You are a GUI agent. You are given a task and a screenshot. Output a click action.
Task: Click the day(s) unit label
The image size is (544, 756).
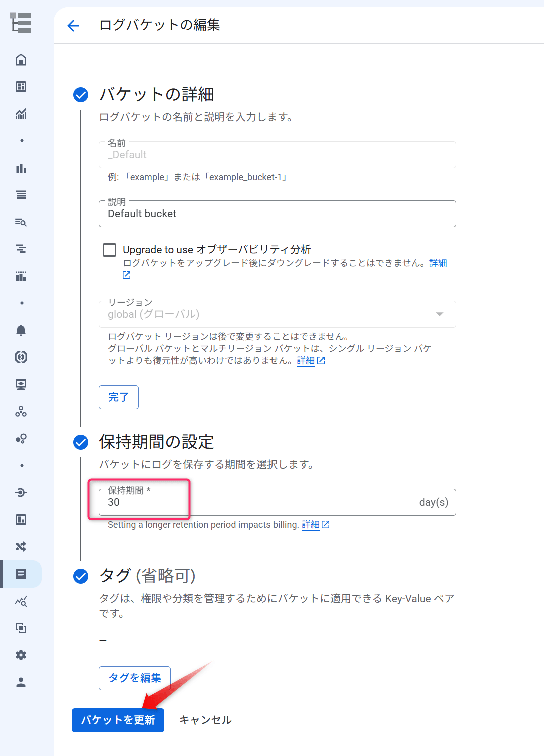coord(434,502)
